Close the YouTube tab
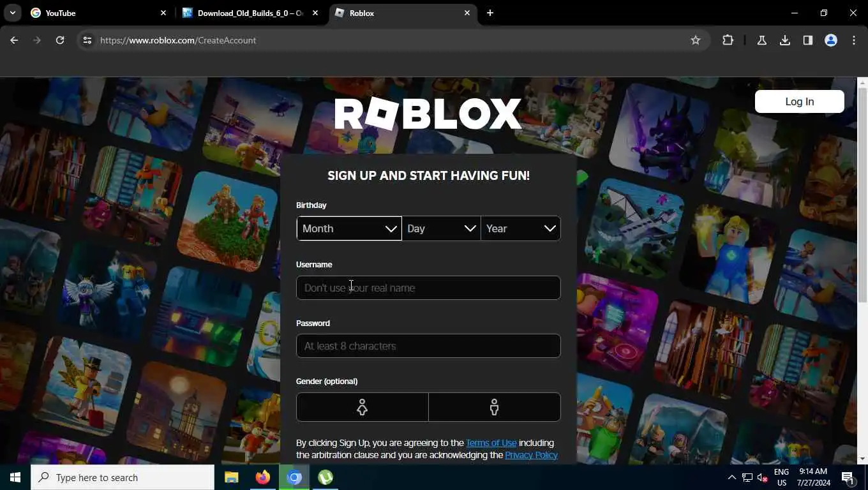Screen dimensions: 868x490 163,13
